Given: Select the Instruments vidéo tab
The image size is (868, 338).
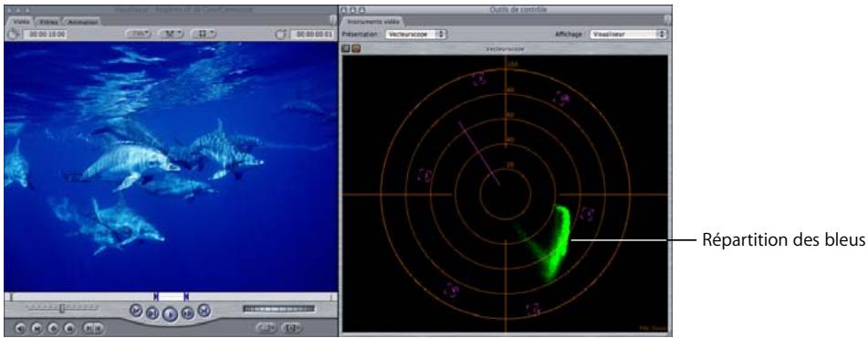Looking at the screenshot, I should pos(373,22).
